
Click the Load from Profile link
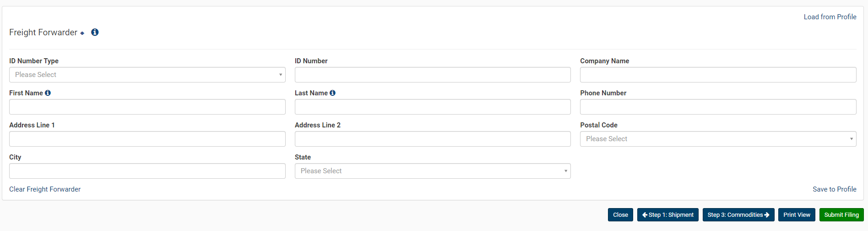(830, 17)
